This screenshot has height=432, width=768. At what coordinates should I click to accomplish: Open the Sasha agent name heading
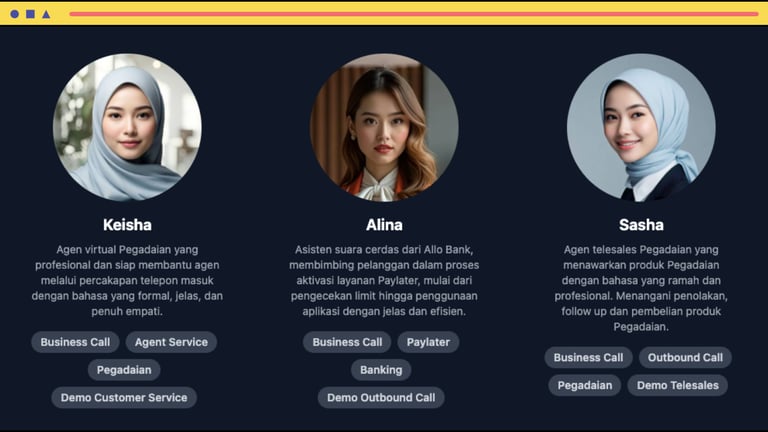point(641,225)
